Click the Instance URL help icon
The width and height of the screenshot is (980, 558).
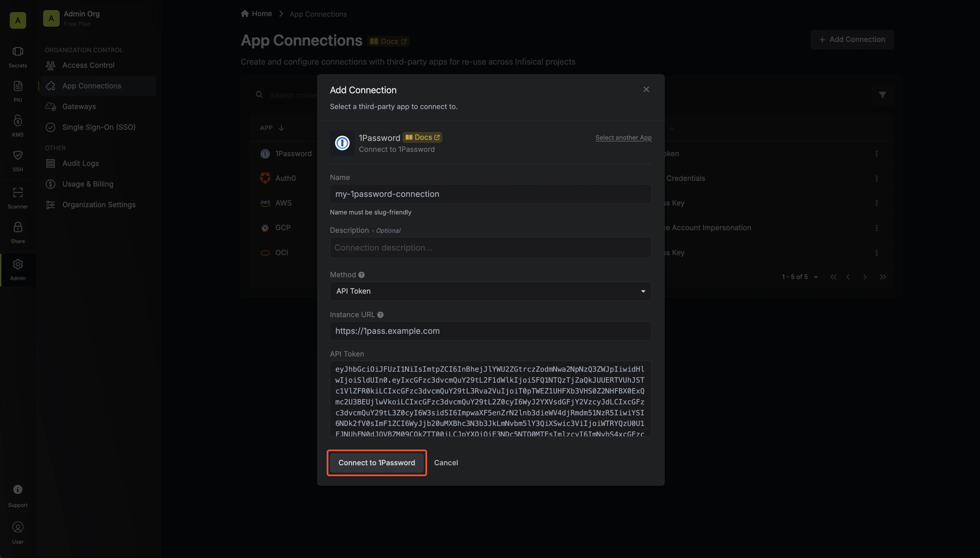point(380,315)
